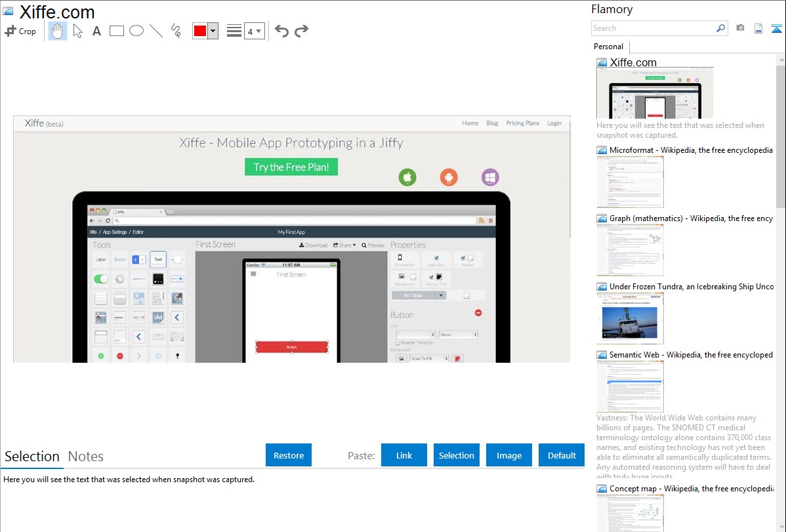Click the red color swatch
Viewport: 786px width, 532px height.
(200, 31)
